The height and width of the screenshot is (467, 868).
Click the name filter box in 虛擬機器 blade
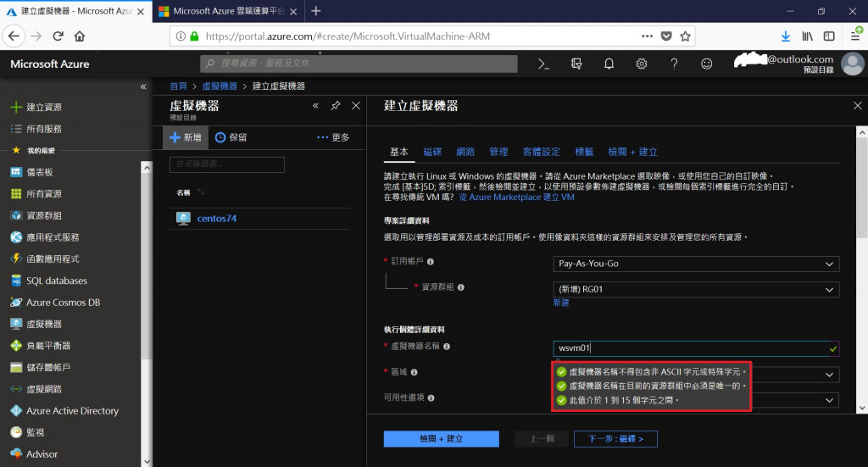[x=227, y=164]
